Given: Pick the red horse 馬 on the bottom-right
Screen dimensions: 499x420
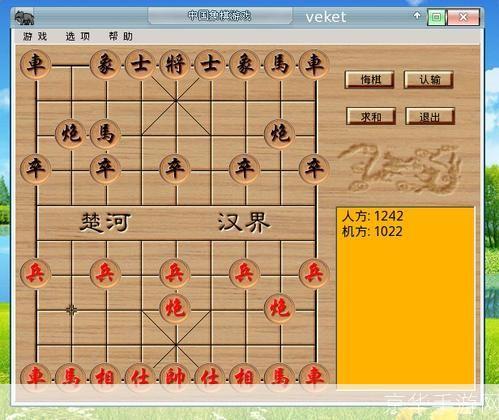Looking at the screenshot, I should pyautogui.click(x=279, y=378).
